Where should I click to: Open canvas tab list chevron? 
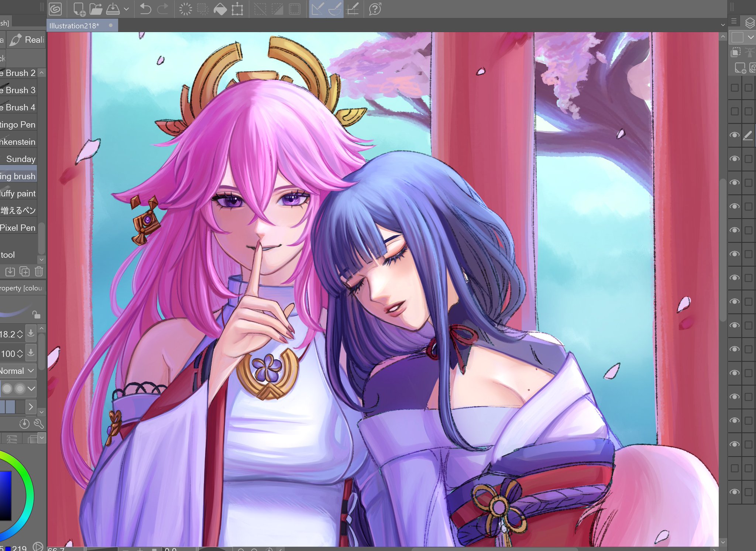(723, 25)
